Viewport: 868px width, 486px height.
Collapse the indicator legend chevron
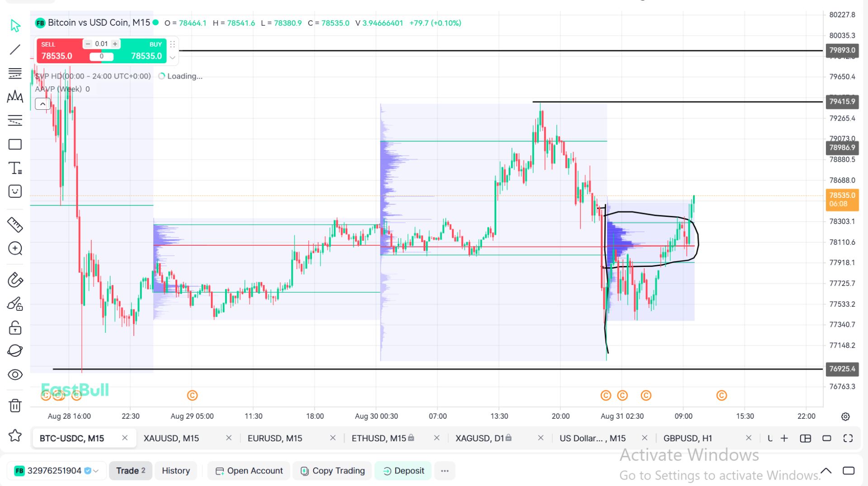pos(42,104)
